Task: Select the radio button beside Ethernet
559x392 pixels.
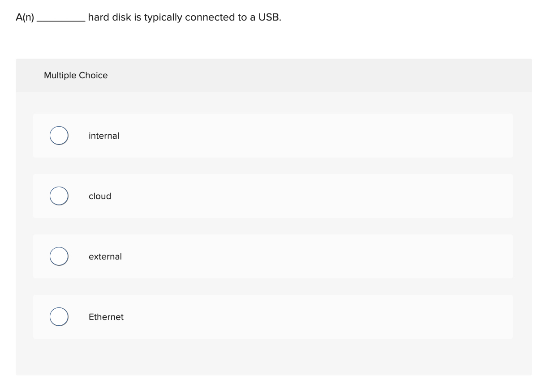Action: [59, 316]
